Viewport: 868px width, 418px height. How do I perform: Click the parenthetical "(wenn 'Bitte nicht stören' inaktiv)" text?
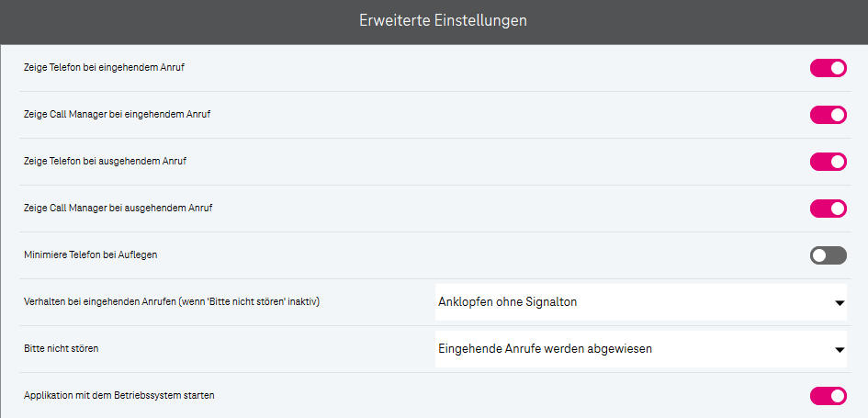(x=254, y=302)
